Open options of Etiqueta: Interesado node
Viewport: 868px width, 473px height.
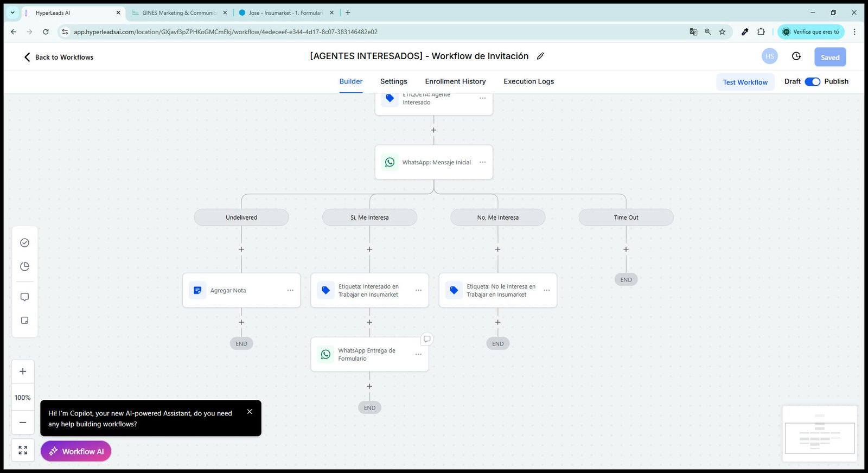[x=418, y=290]
